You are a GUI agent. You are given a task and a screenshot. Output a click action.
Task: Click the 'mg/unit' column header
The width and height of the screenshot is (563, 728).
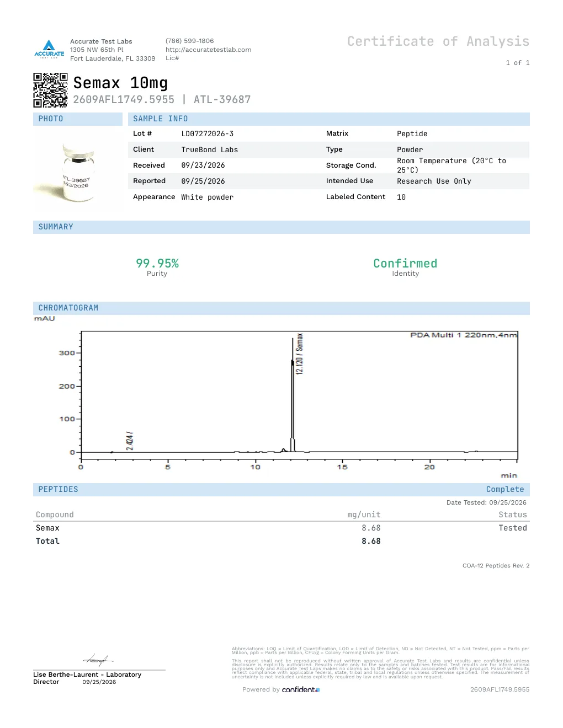[x=364, y=515]
